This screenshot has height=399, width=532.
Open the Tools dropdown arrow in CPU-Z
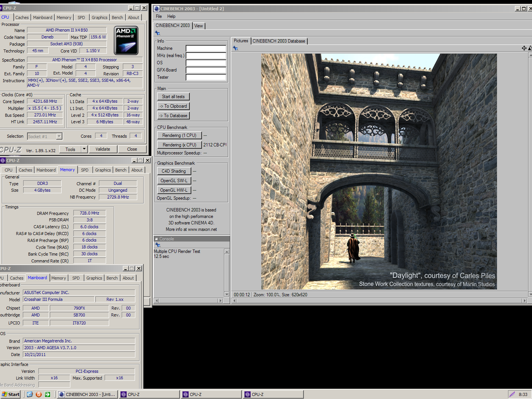(x=84, y=149)
